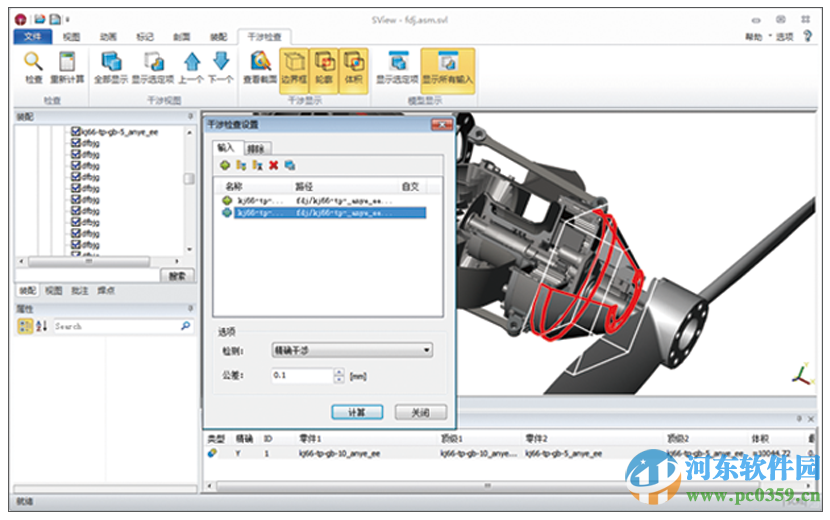Switch to the 批注 tab under the assembly tree
This screenshot has width=830, height=520.
pos(79,291)
